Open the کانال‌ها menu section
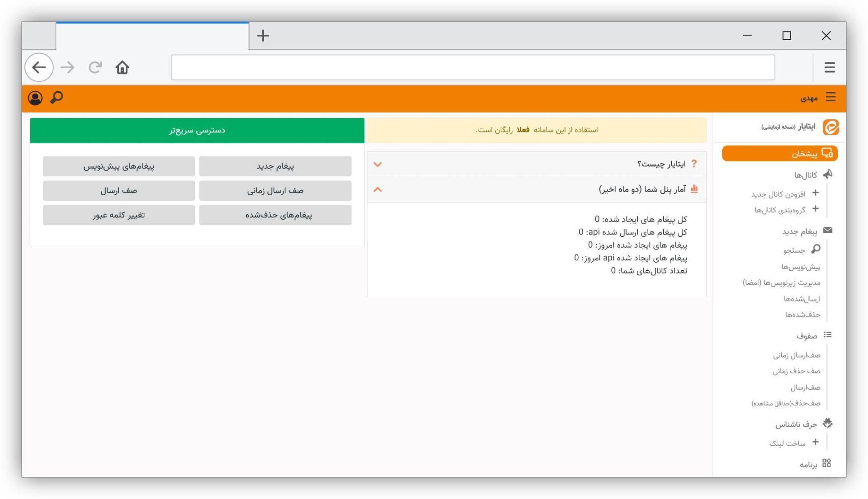 click(806, 175)
